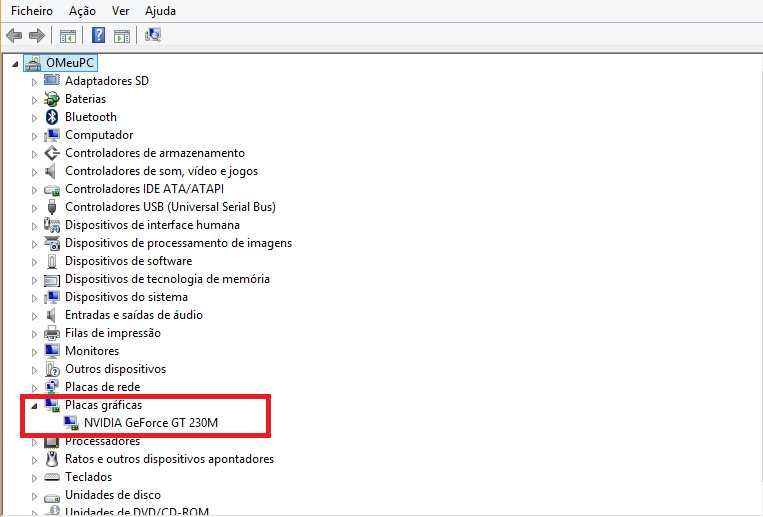Click the blue Help question mark icon

98,35
